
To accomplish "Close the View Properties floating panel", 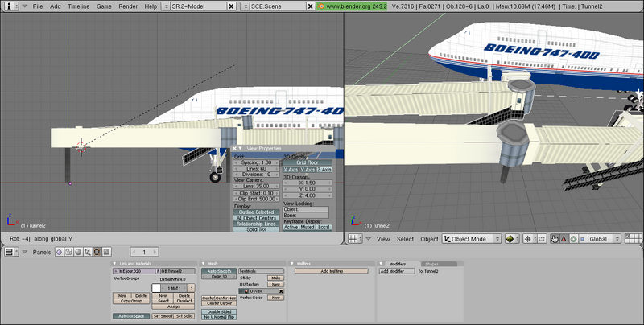I will click(x=234, y=149).
